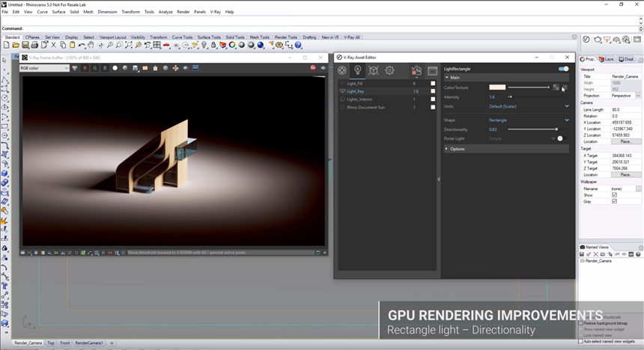
Task: Click the Color/Texture color swatch
Action: (497, 87)
